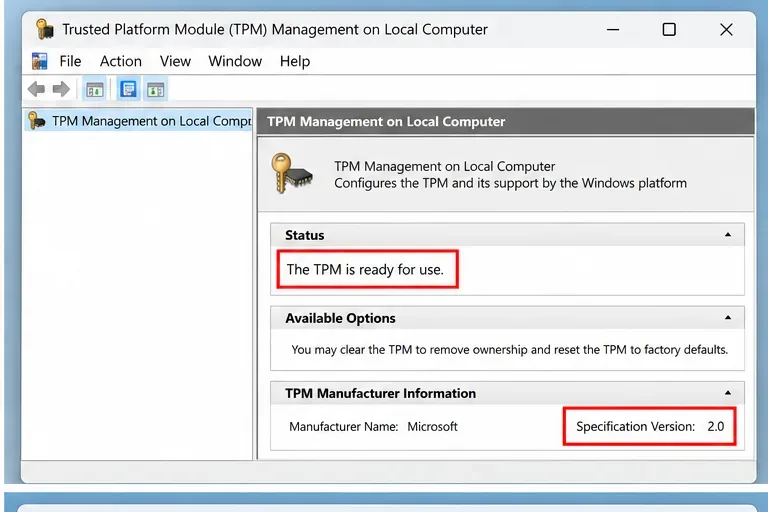Image resolution: width=768 pixels, height=512 pixels.
Task: Click the TPM key icon in title bar
Action: pos(45,29)
